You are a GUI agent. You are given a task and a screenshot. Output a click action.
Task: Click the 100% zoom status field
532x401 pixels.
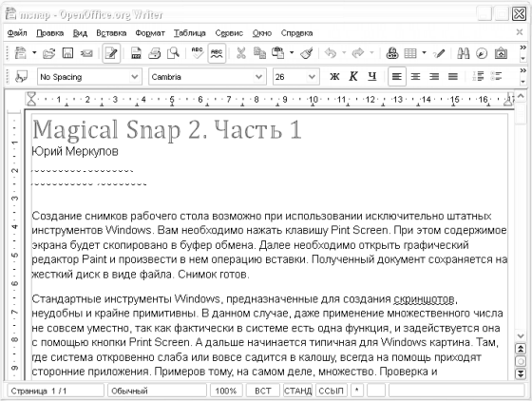coord(226,391)
